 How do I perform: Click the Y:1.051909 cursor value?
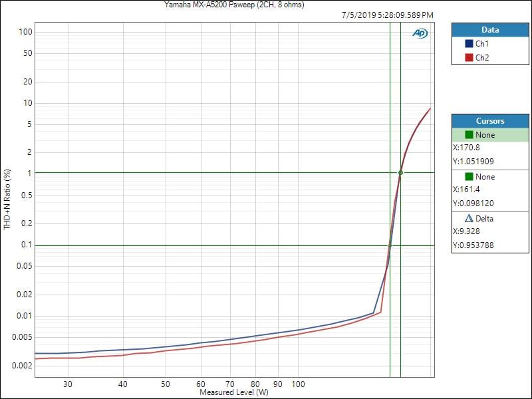(473, 162)
